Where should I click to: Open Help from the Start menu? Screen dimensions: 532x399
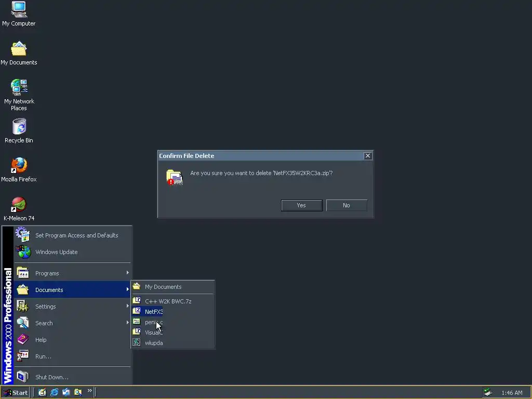click(72, 339)
